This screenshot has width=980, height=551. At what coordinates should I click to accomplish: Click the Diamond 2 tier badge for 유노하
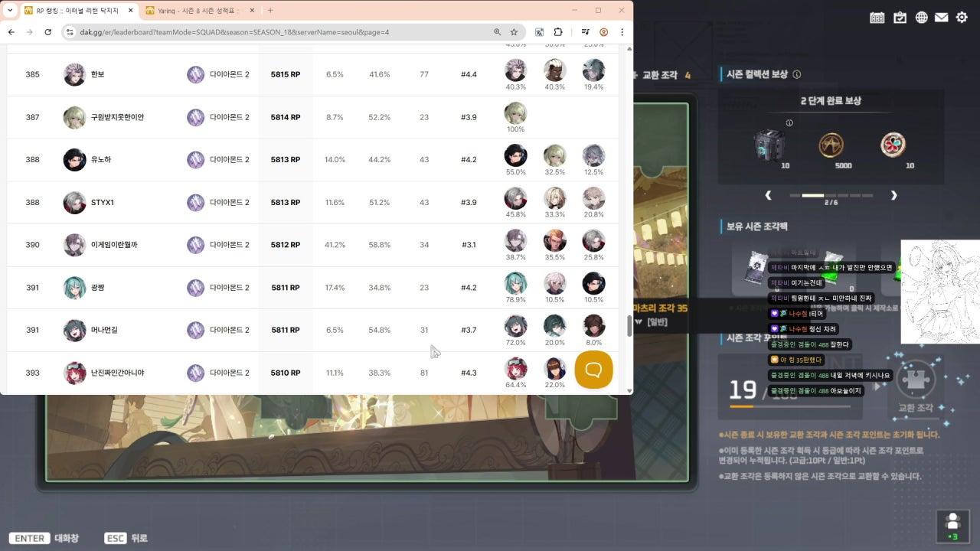[196, 160]
